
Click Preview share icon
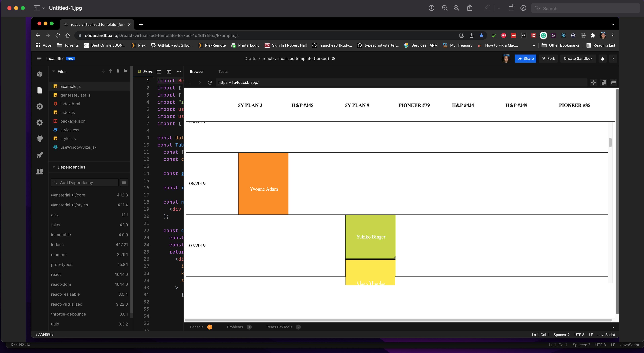click(x=470, y=8)
